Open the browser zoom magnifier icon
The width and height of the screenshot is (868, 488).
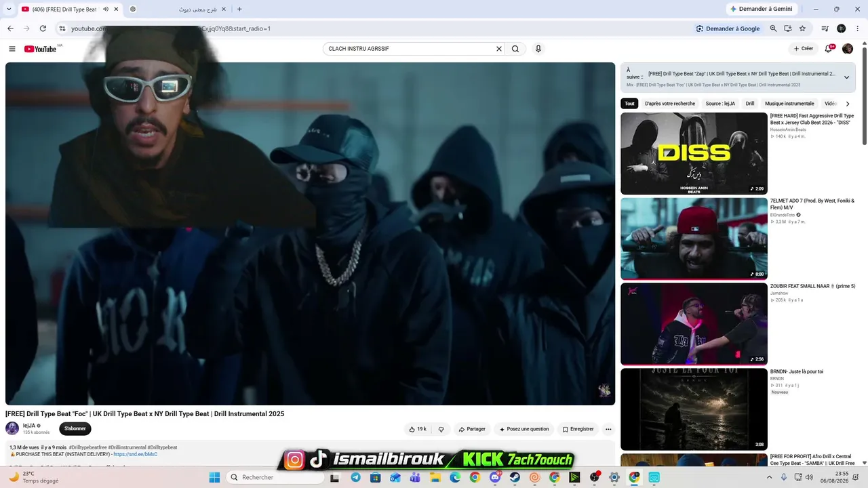pyautogui.click(x=773, y=28)
